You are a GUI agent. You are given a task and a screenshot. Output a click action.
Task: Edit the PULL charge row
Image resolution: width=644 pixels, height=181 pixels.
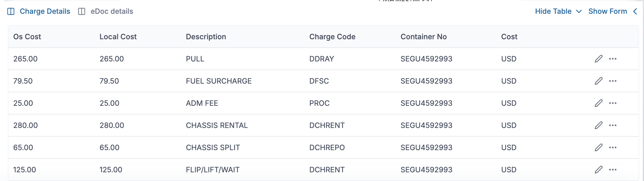[x=598, y=59]
